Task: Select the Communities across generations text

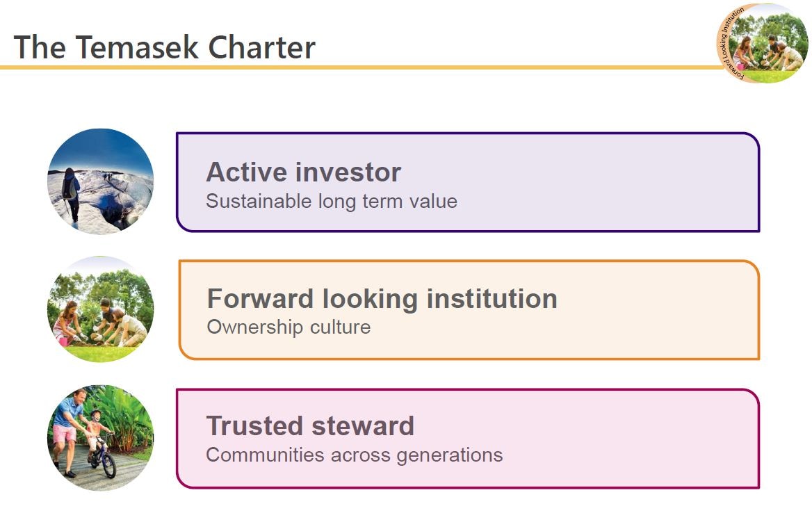Action: tap(355, 455)
